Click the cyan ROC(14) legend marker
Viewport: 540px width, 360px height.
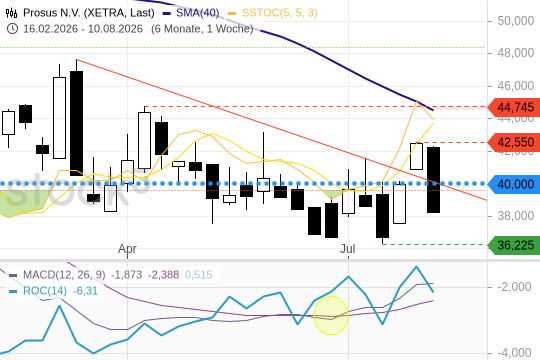coord(13,291)
